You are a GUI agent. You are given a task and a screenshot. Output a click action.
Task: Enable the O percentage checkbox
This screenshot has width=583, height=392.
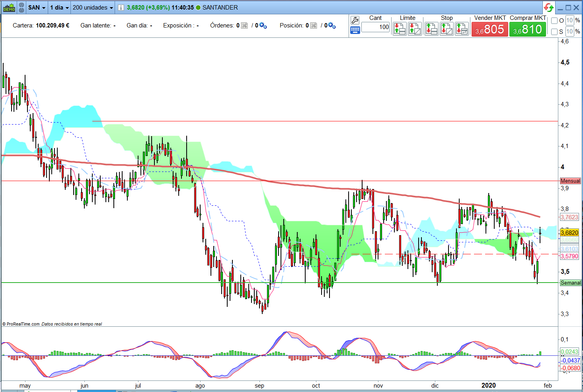point(554,21)
